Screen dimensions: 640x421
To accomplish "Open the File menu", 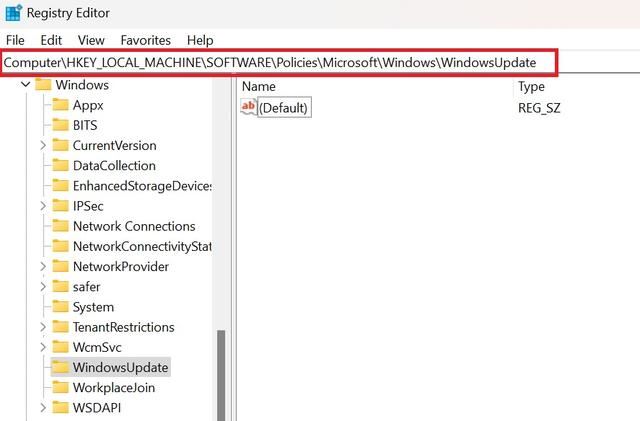I will (15, 40).
